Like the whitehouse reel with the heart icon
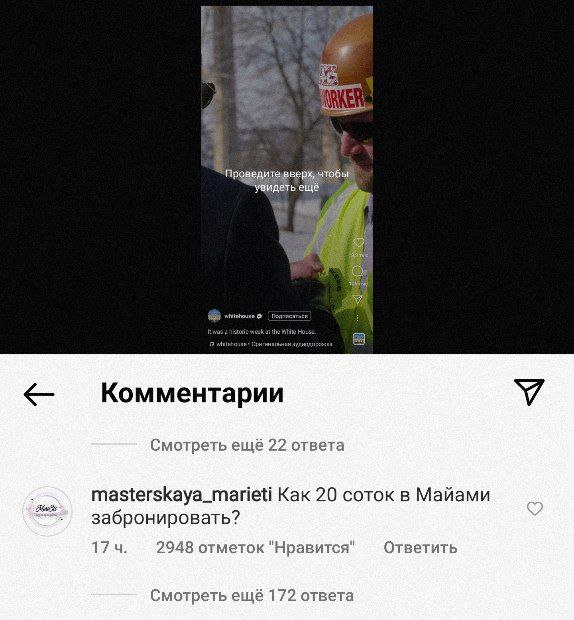The width and height of the screenshot is (574, 620). pos(359,243)
